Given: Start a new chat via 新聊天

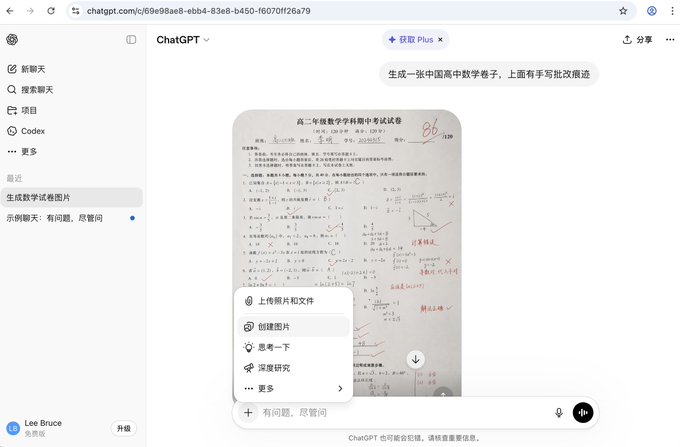Looking at the screenshot, I should (x=26, y=69).
